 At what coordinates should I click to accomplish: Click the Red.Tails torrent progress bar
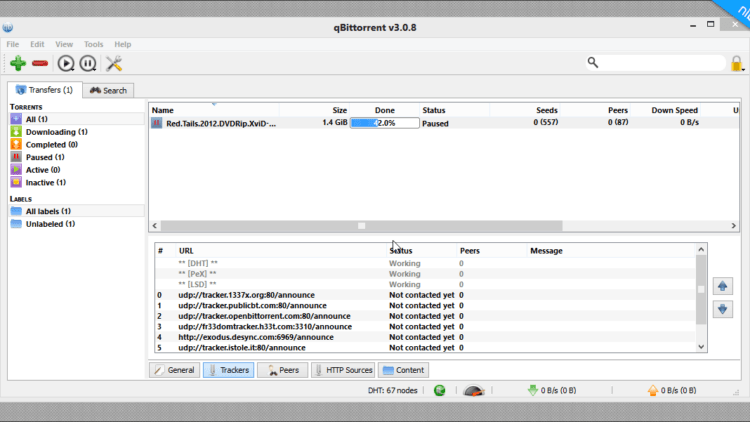(384, 123)
